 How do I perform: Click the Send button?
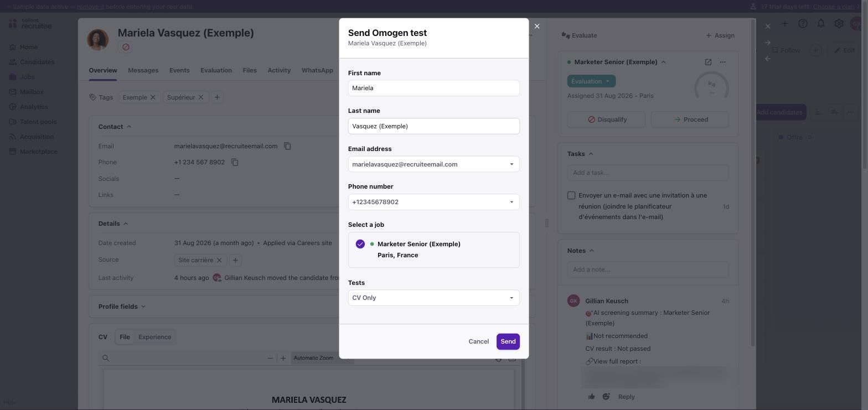click(x=508, y=341)
